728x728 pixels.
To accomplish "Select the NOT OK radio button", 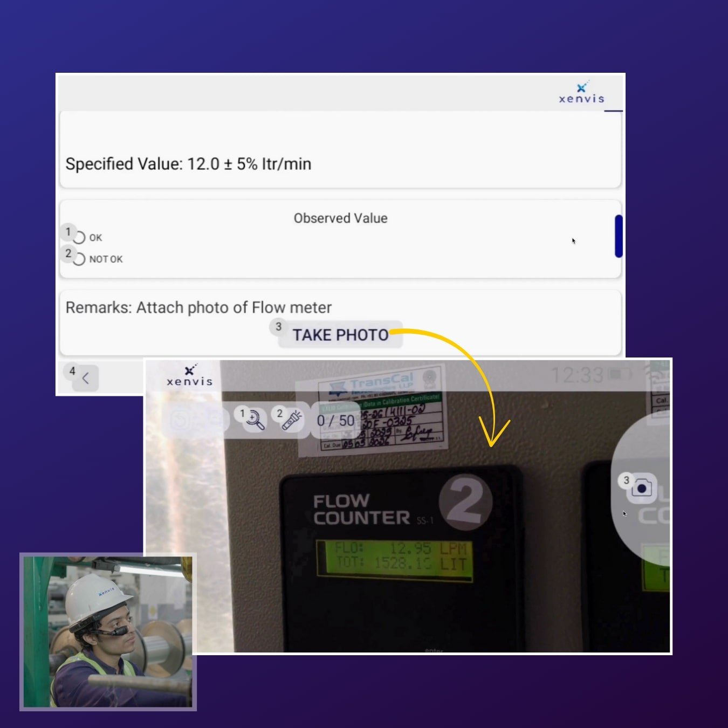I will [80, 259].
